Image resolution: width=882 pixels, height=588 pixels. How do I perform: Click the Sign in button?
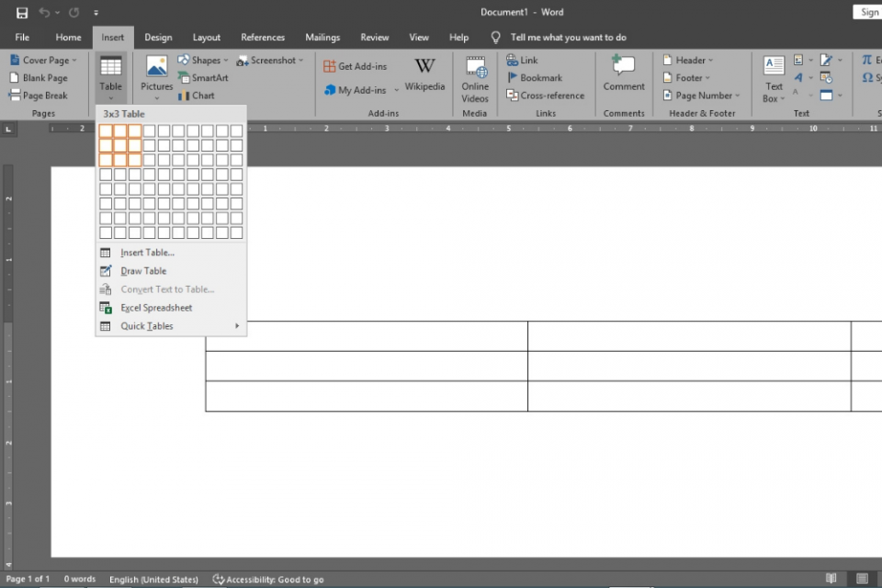click(x=869, y=12)
